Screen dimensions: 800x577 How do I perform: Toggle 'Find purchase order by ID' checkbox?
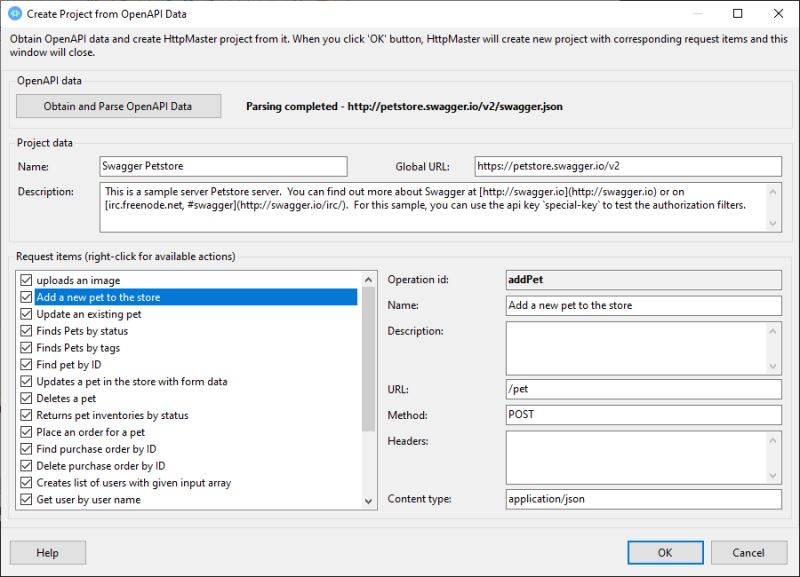point(26,448)
